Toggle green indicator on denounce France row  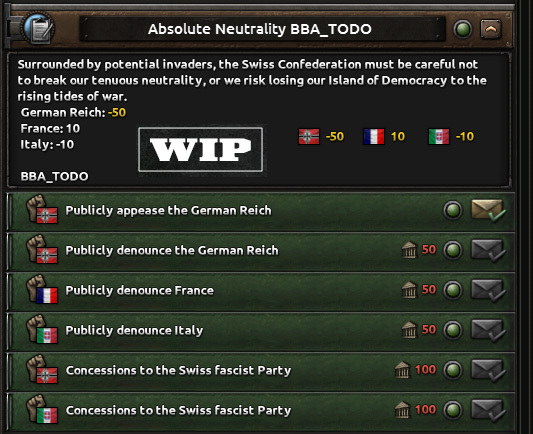click(453, 290)
